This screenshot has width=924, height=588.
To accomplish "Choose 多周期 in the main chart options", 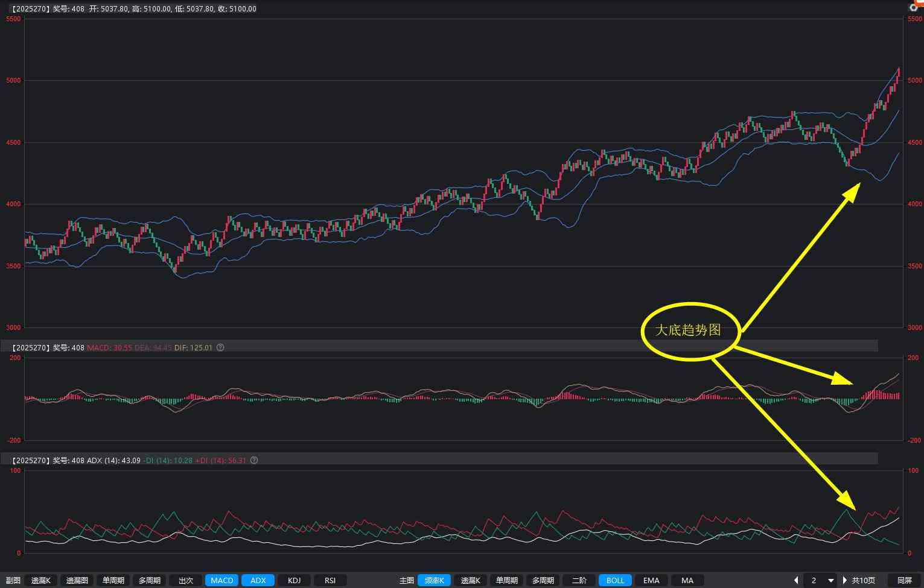I will click(543, 580).
